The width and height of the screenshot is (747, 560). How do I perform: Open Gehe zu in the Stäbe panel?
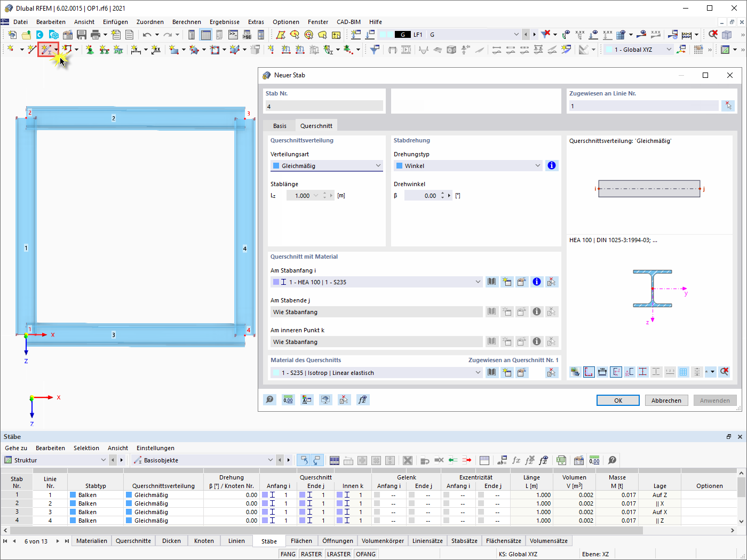point(16,448)
